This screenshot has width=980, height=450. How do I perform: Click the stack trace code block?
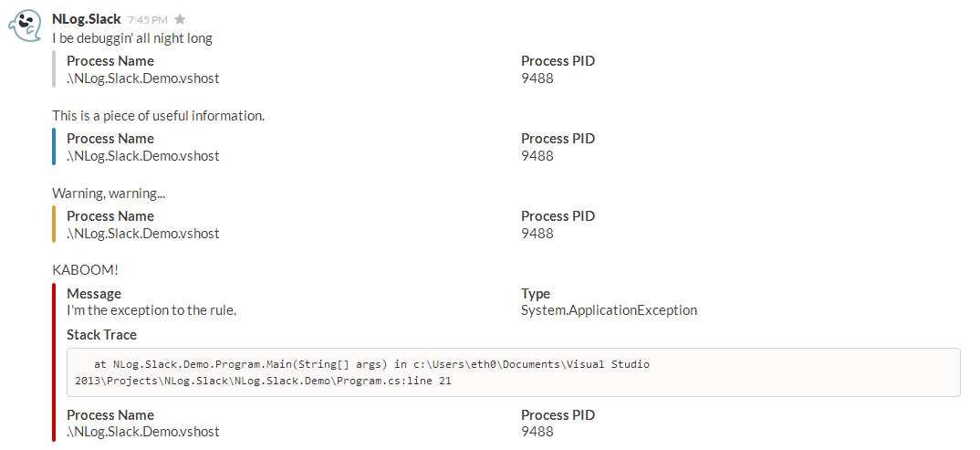[x=513, y=372]
